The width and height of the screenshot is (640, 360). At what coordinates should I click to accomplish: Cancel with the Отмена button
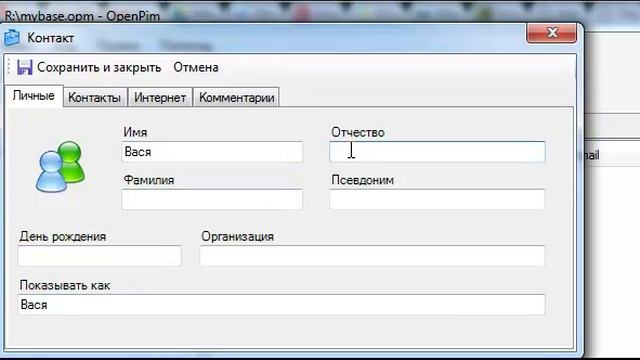(x=196, y=67)
